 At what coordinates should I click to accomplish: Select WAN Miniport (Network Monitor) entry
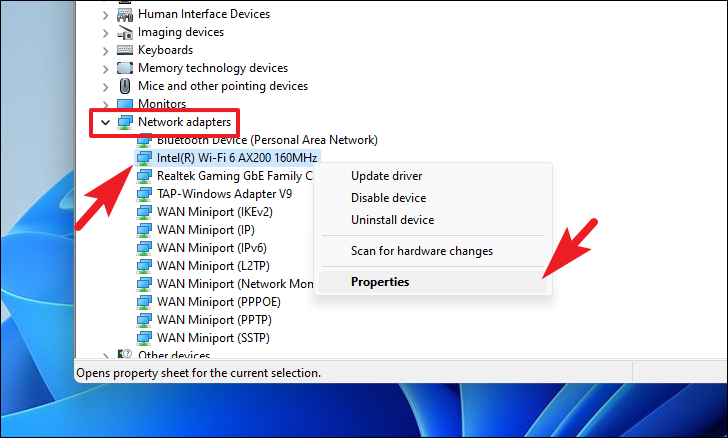[234, 284]
